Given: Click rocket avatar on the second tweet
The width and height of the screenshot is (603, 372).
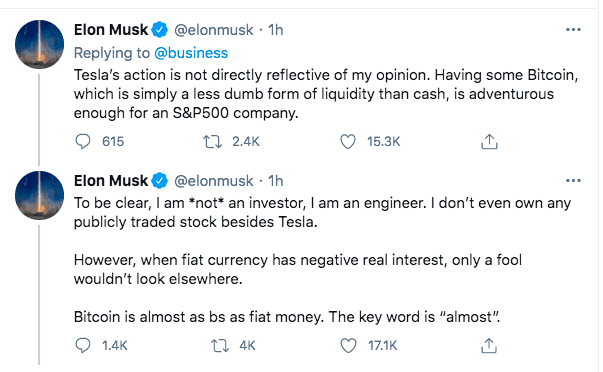Looking at the screenshot, I should (39, 195).
